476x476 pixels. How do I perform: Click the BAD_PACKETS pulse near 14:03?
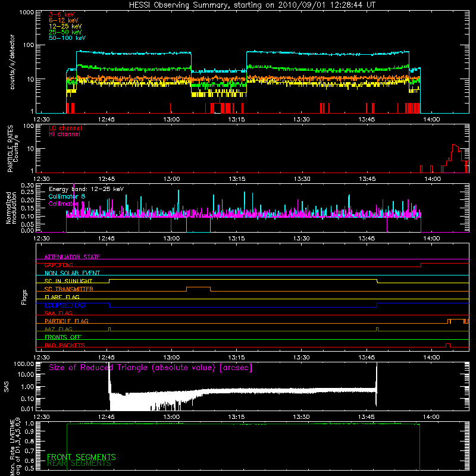448,345
